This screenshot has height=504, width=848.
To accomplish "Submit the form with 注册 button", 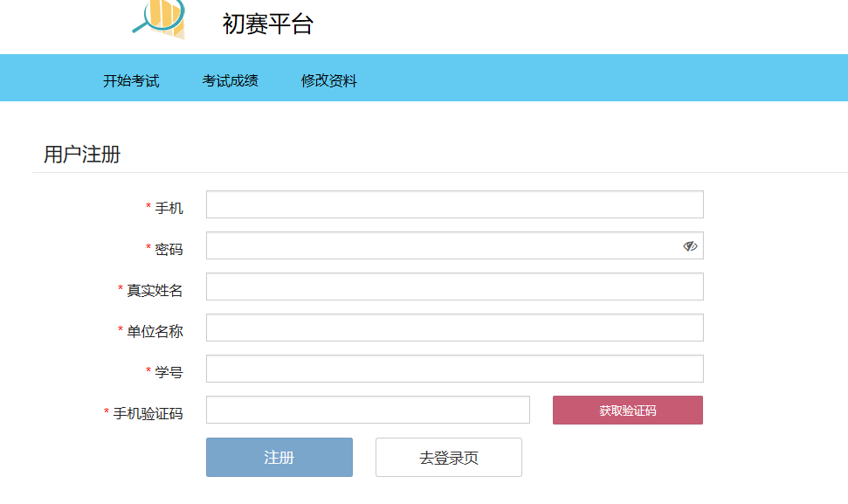I will (x=279, y=458).
